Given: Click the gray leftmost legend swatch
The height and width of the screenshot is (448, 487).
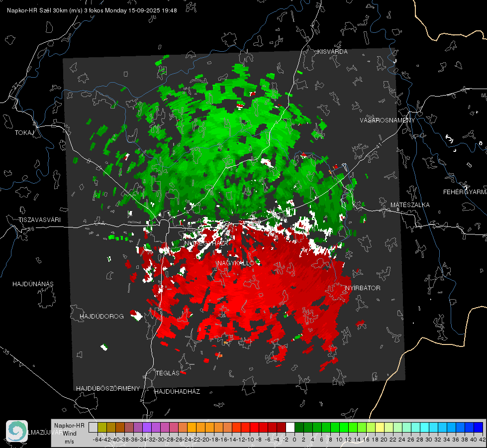Looking at the screenshot, I should 93,427.
